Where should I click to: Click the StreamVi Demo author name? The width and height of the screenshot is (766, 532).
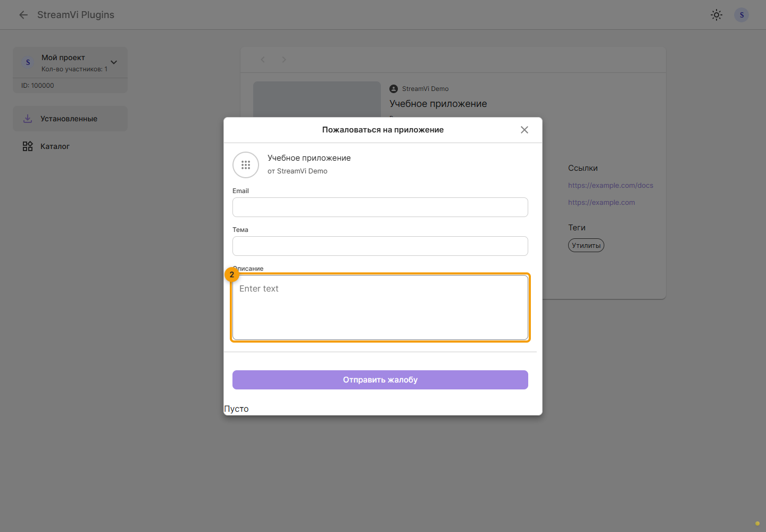tap(426, 89)
